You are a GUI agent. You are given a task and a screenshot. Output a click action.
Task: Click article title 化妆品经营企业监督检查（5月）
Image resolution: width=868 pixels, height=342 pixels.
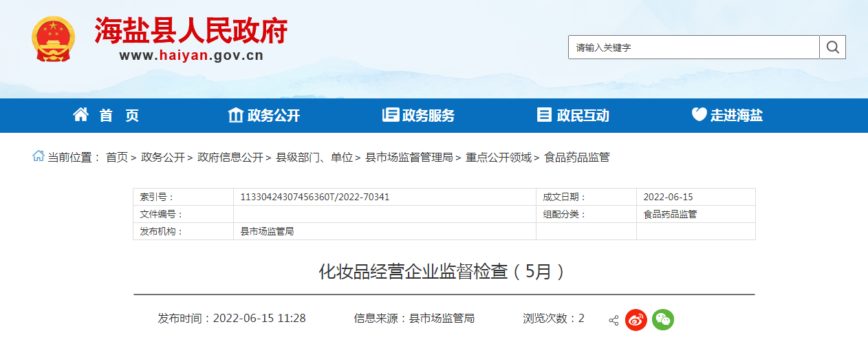tap(444, 272)
